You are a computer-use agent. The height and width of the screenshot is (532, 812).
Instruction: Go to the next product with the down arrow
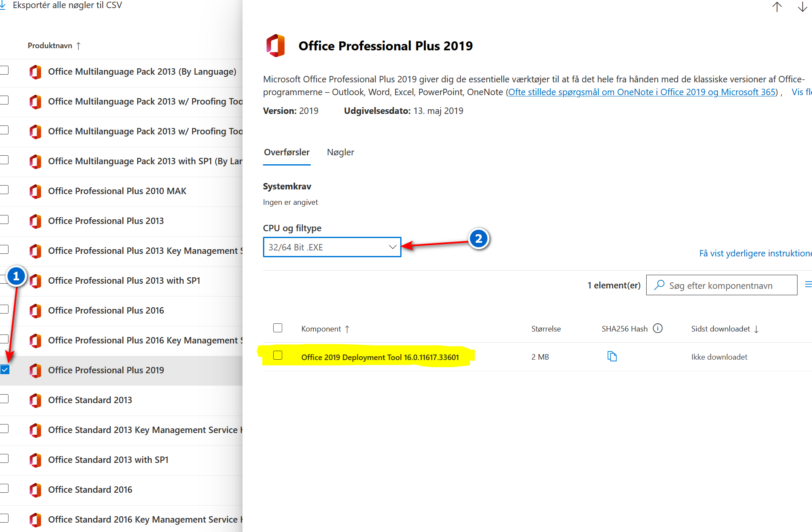(803, 7)
